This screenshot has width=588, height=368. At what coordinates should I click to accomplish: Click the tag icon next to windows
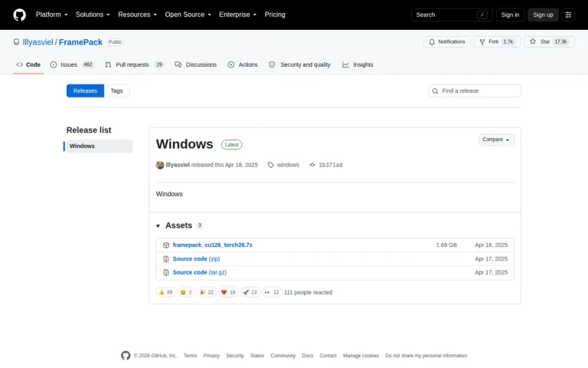pos(271,165)
